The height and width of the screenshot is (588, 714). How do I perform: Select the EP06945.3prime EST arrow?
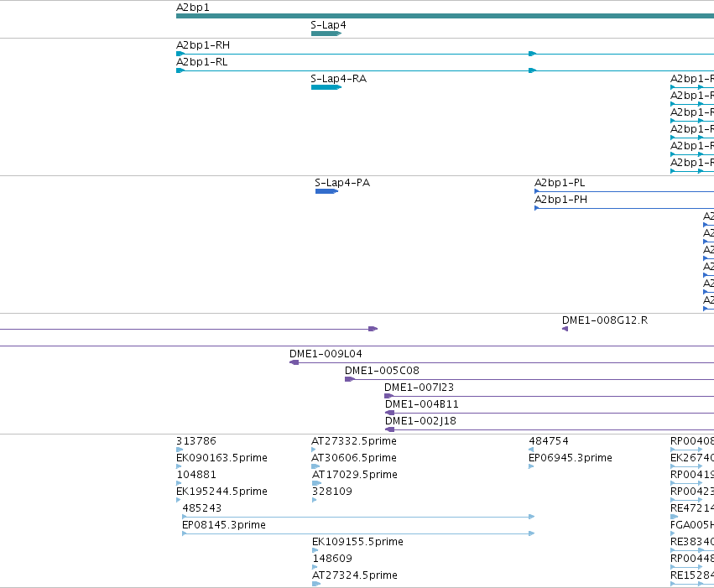coord(531,466)
